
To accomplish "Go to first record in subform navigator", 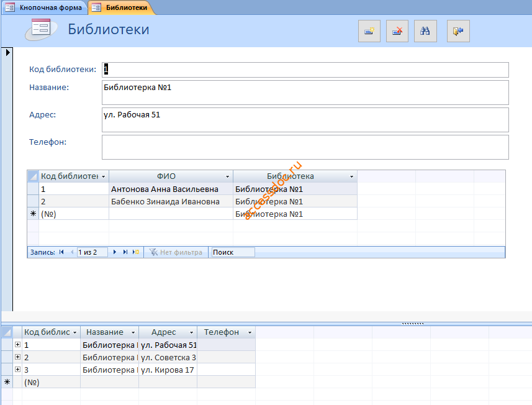I will 61,252.
